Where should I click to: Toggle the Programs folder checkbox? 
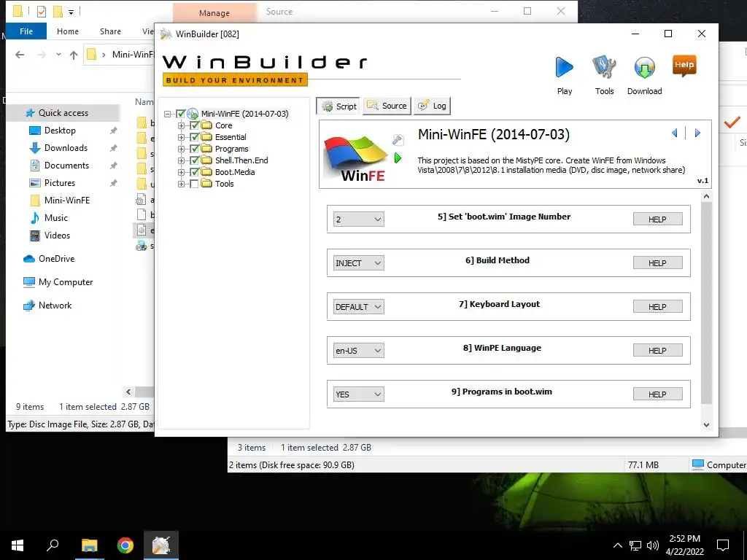click(x=194, y=149)
